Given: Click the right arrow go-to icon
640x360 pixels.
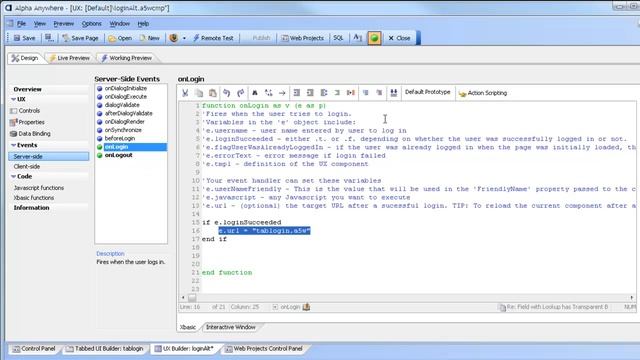Looking at the screenshot, I should tap(282, 93).
